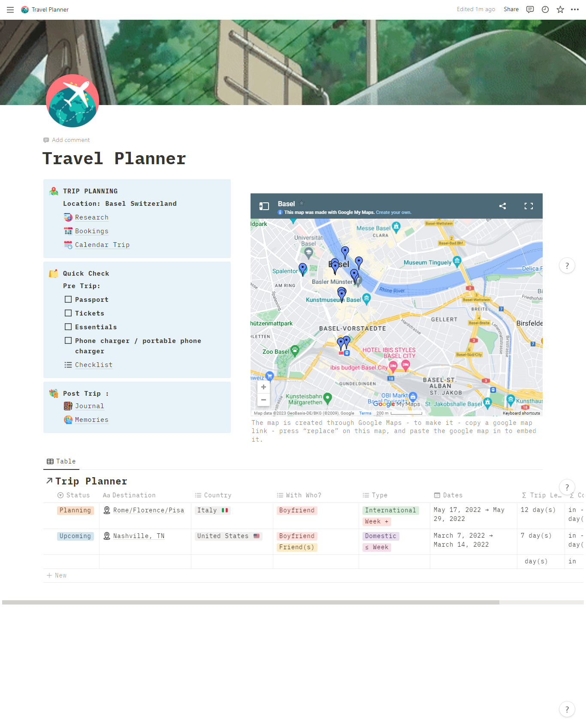Click the Museum Tinguely map marker

(x=457, y=261)
